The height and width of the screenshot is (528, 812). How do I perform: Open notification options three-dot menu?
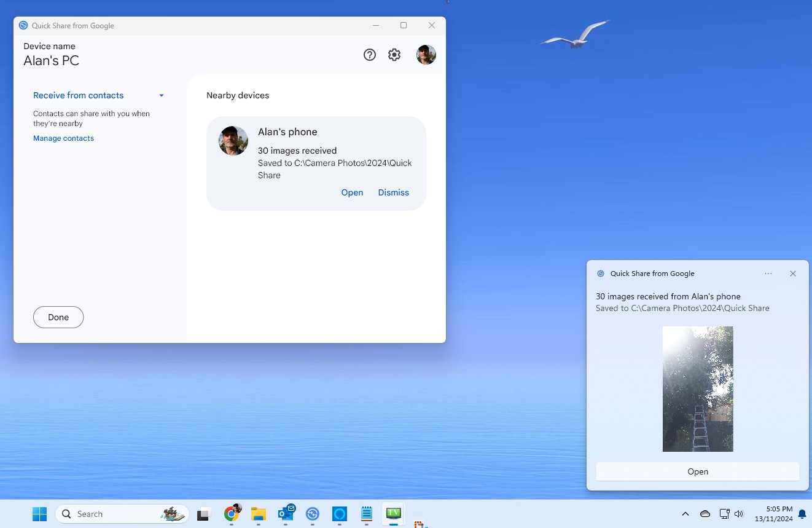pos(768,274)
